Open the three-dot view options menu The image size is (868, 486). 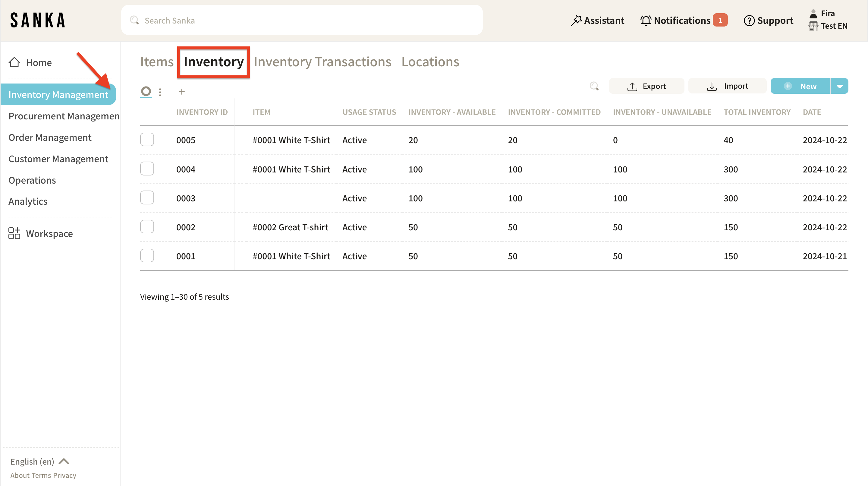160,92
